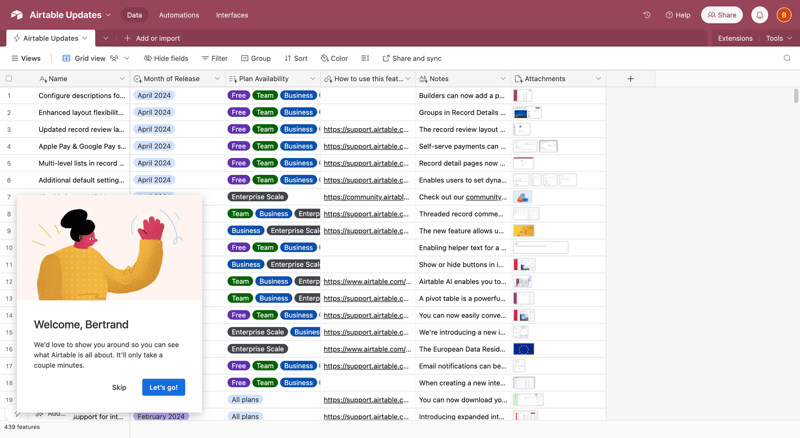Skip the welcome tour
Image resolution: width=800 pixels, height=438 pixels.
click(119, 387)
